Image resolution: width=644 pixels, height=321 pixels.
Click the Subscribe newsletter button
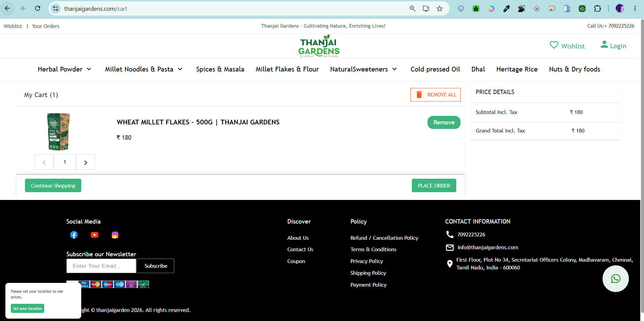coord(155,266)
